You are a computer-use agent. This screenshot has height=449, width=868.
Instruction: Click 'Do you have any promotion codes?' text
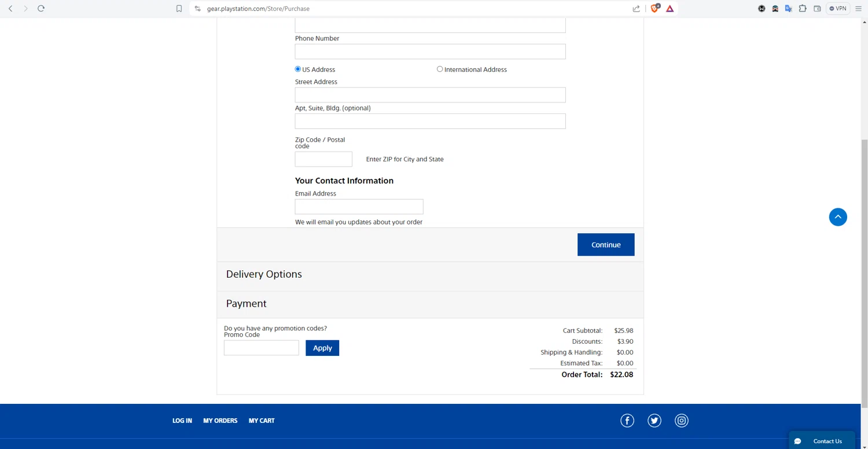point(275,328)
